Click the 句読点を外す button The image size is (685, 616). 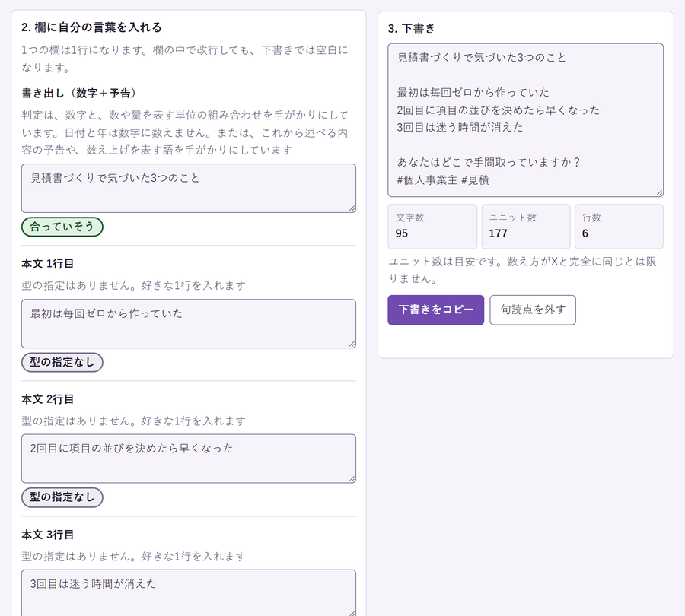coord(533,310)
